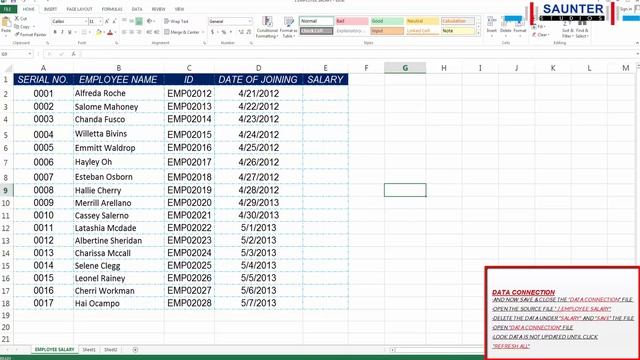Toggle Wrap Text
This screenshot has height=360, width=640.
(176, 21)
